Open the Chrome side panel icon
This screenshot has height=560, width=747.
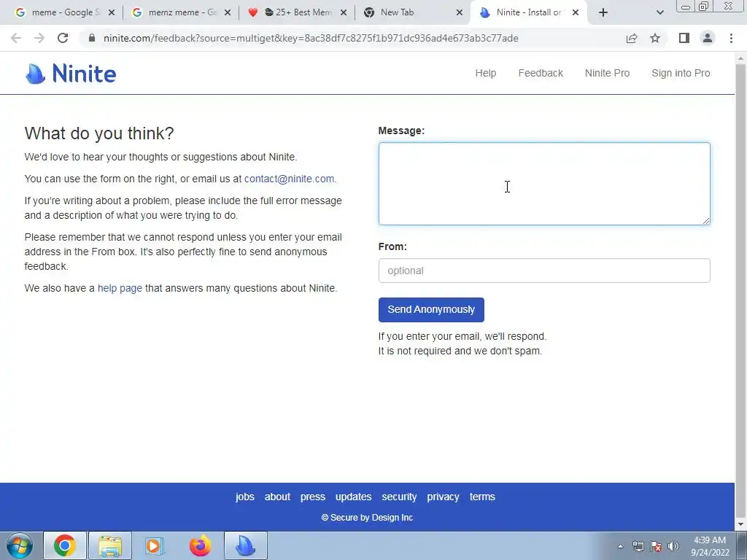pos(684,38)
